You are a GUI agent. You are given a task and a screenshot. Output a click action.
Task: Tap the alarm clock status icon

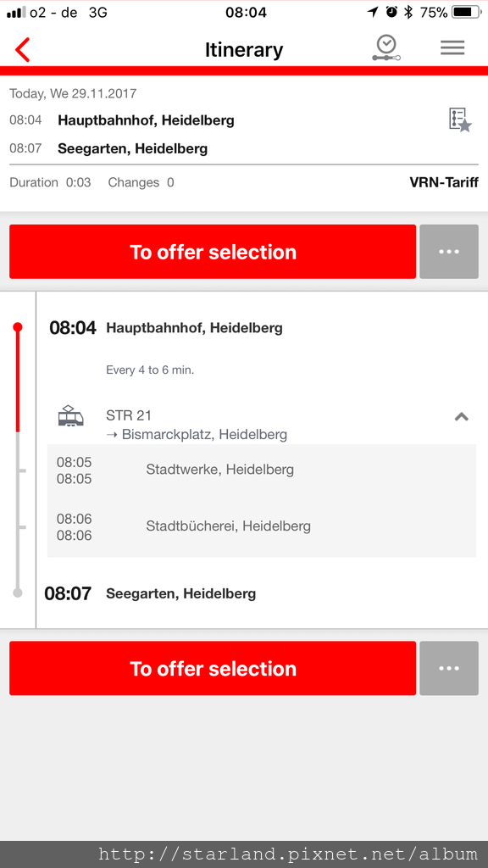[391, 12]
